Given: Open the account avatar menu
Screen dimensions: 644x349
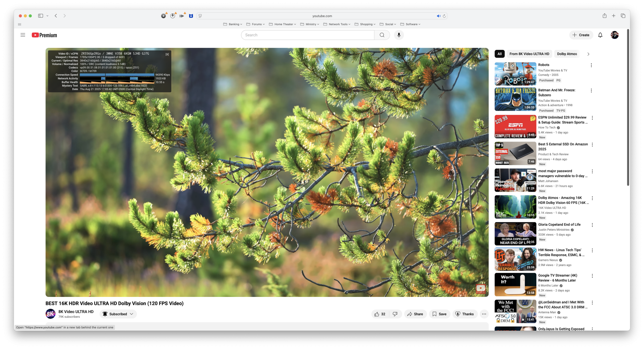Looking at the screenshot, I should (615, 35).
